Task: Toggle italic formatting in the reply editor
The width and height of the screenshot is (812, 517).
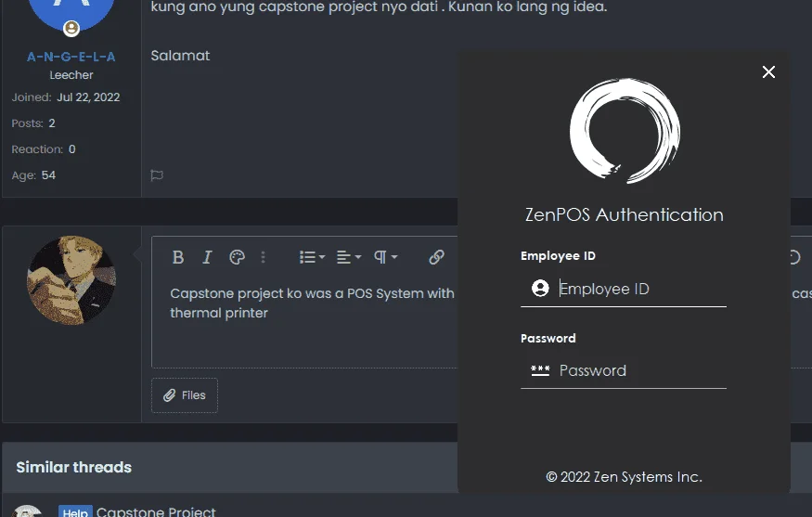Action: click(x=207, y=257)
